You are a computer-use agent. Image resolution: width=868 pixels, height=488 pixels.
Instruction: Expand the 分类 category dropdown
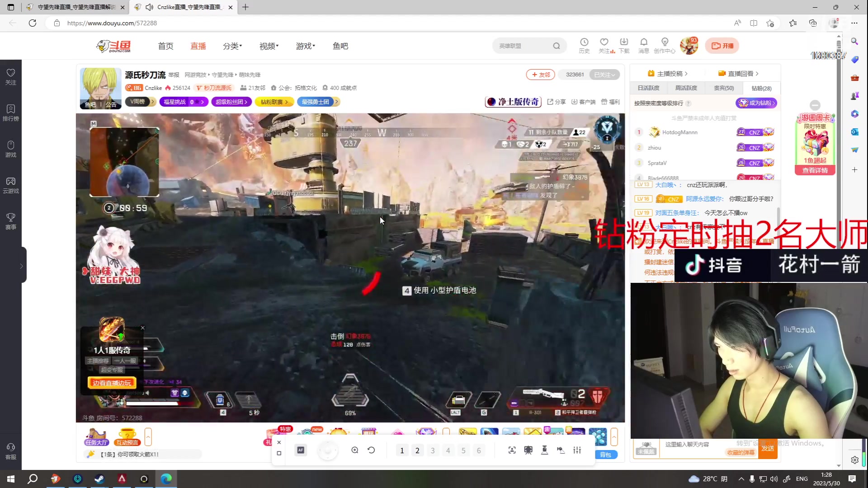pyautogui.click(x=232, y=46)
